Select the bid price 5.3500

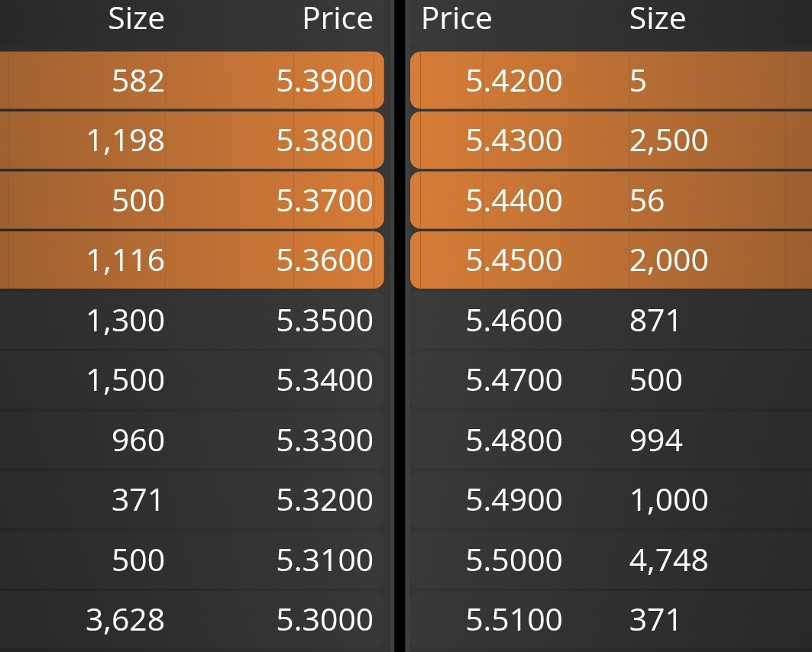(x=325, y=321)
